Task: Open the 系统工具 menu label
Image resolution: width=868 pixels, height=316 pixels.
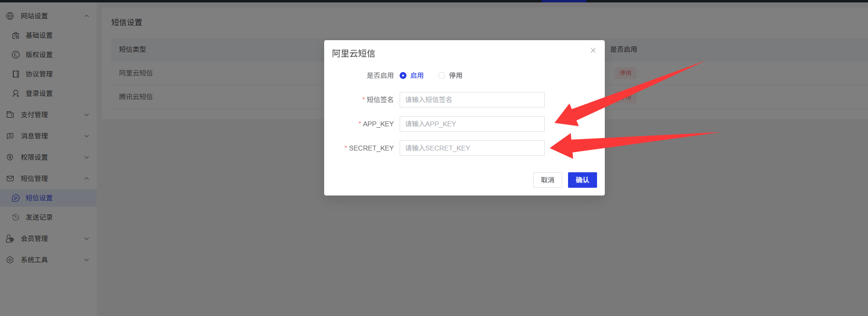Action: (34, 260)
